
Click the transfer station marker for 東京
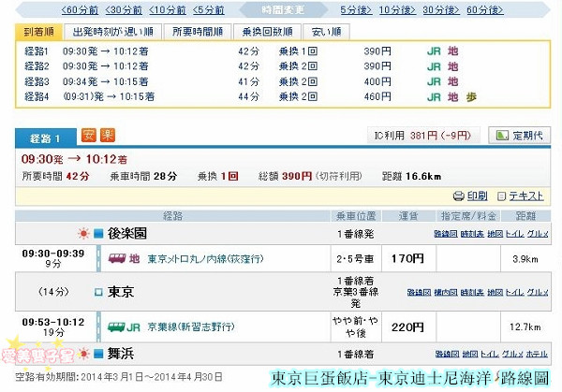[98, 292]
